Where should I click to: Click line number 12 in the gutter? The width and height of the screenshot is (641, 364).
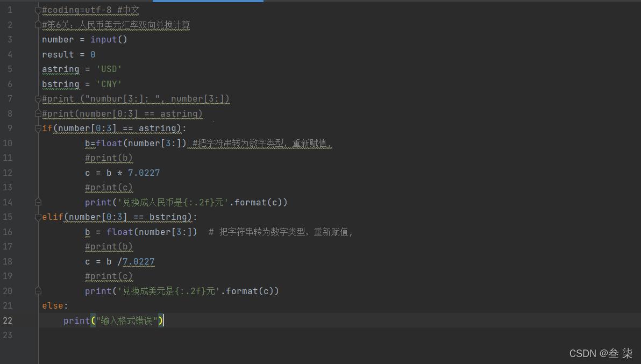[8, 173]
